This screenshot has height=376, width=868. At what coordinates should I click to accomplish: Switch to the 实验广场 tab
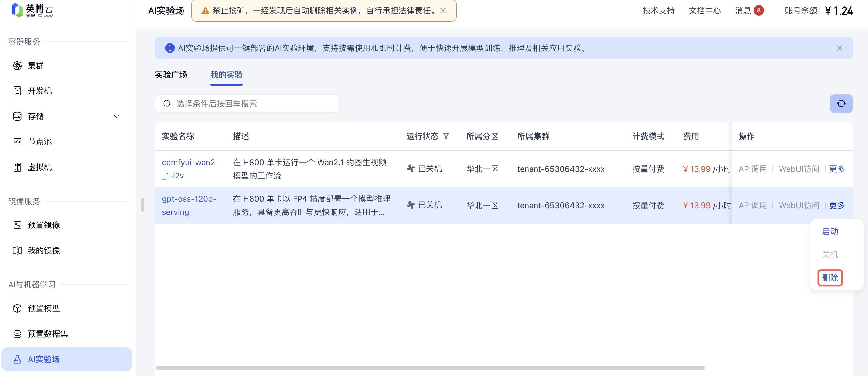point(171,75)
